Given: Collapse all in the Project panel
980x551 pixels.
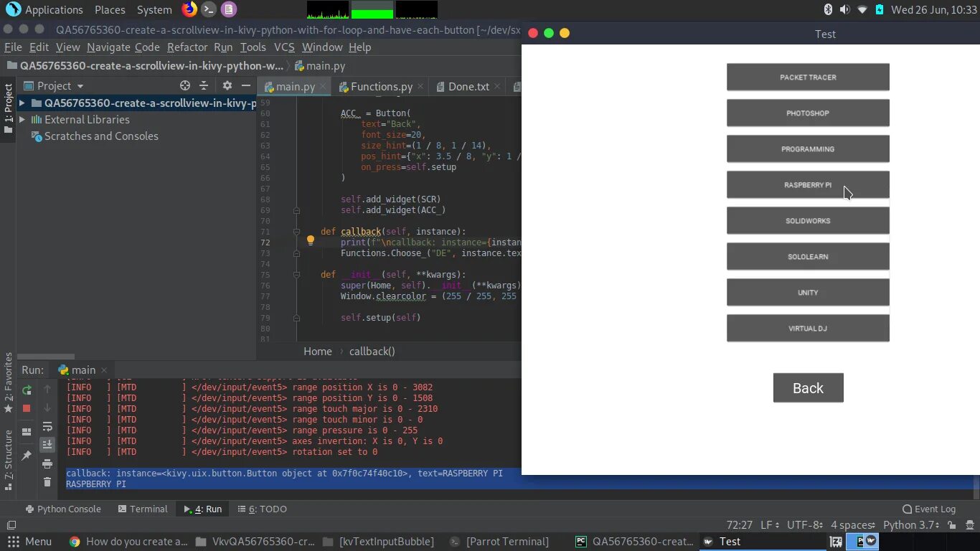Looking at the screenshot, I should click(204, 85).
